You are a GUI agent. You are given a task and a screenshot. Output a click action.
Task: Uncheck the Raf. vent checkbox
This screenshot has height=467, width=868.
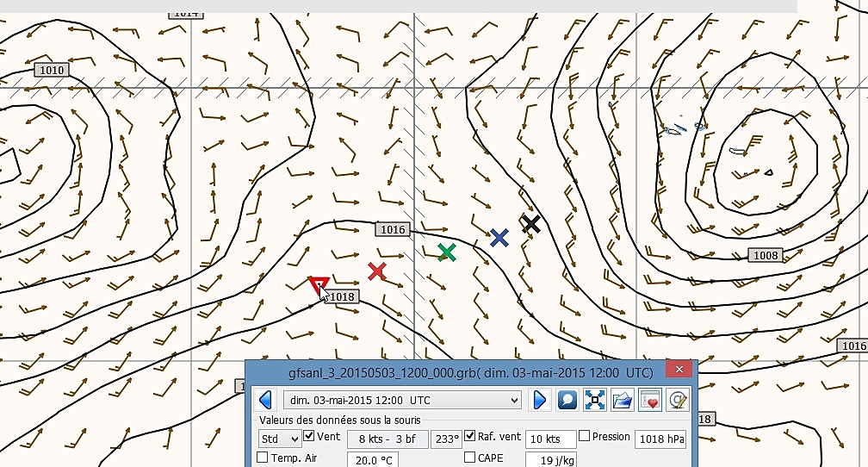point(469,436)
